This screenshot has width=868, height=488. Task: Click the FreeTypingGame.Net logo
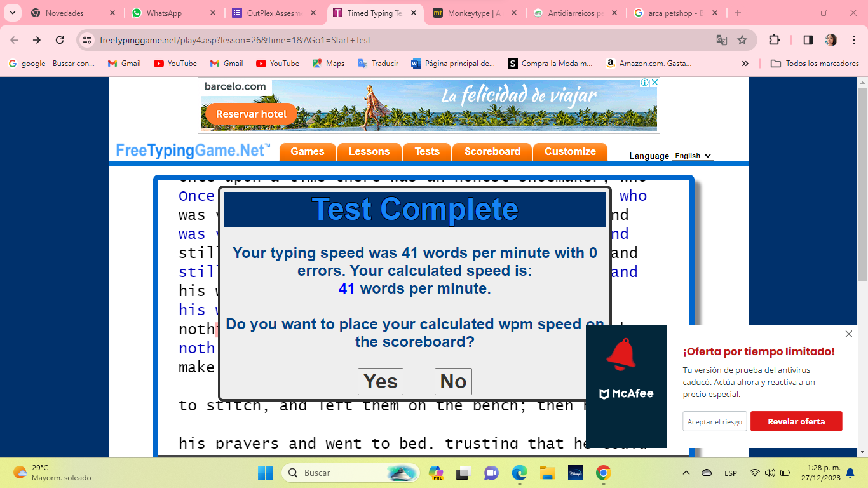(193, 151)
